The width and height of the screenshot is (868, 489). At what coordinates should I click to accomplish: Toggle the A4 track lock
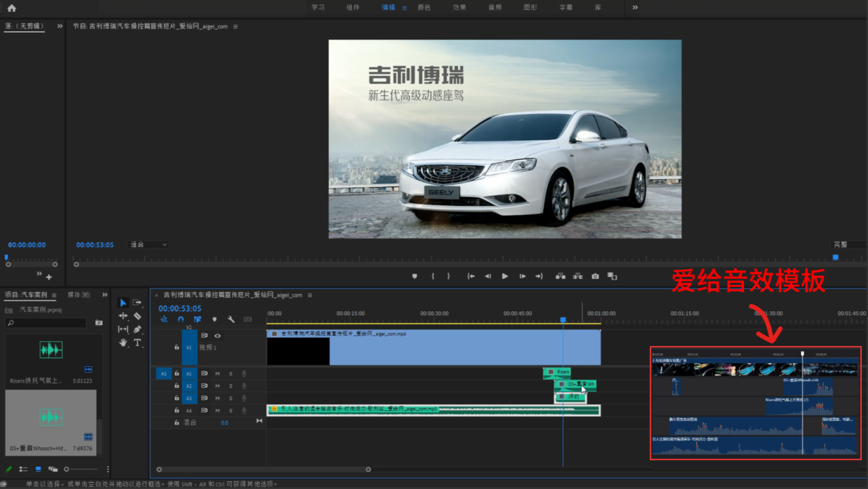pos(177,410)
